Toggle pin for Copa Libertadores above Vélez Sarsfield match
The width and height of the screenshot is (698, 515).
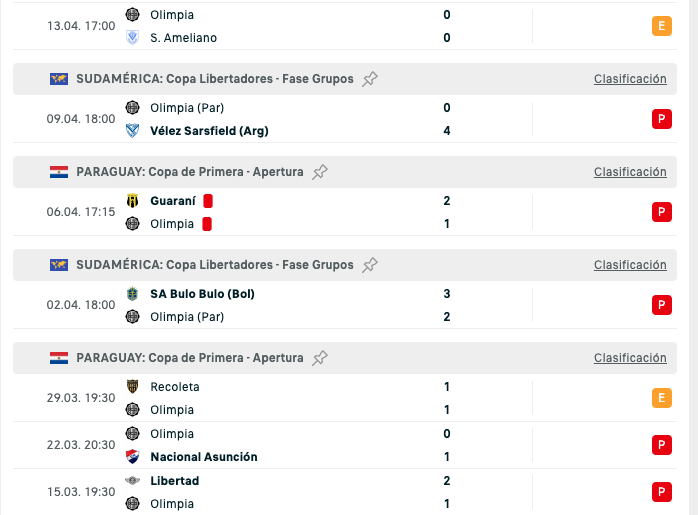[x=370, y=79]
